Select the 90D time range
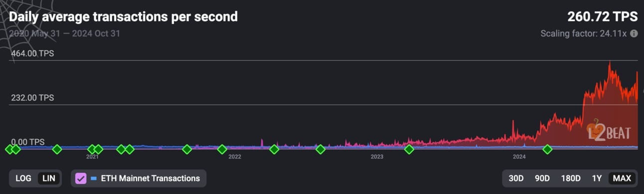The image size is (644, 194). (x=542, y=178)
